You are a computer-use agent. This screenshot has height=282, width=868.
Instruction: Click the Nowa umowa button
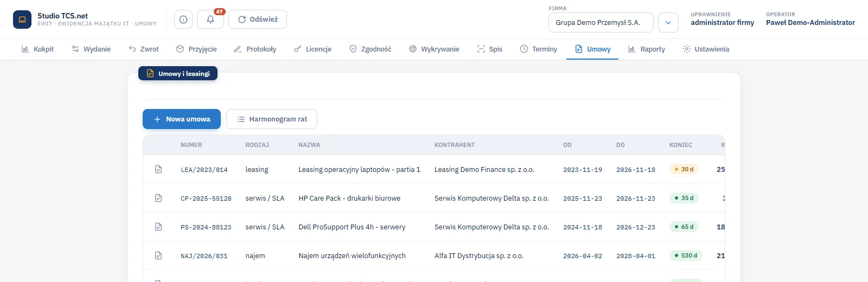click(182, 119)
